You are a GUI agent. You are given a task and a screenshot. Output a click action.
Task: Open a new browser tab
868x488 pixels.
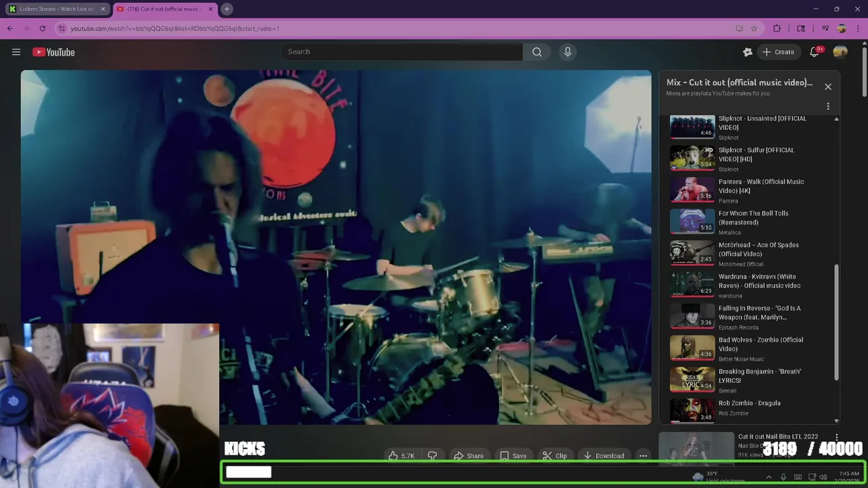(227, 9)
